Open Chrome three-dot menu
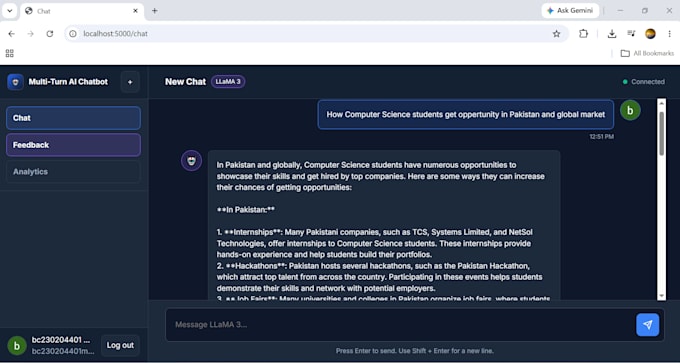The width and height of the screenshot is (680, 363). [x=670, y=34]
